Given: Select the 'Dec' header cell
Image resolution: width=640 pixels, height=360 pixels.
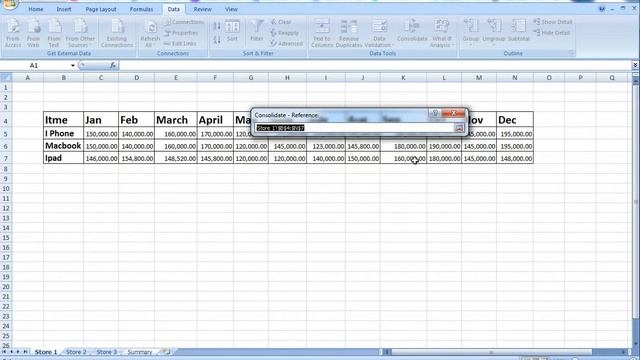Looking at the screenshot, I should pos(515,120).
